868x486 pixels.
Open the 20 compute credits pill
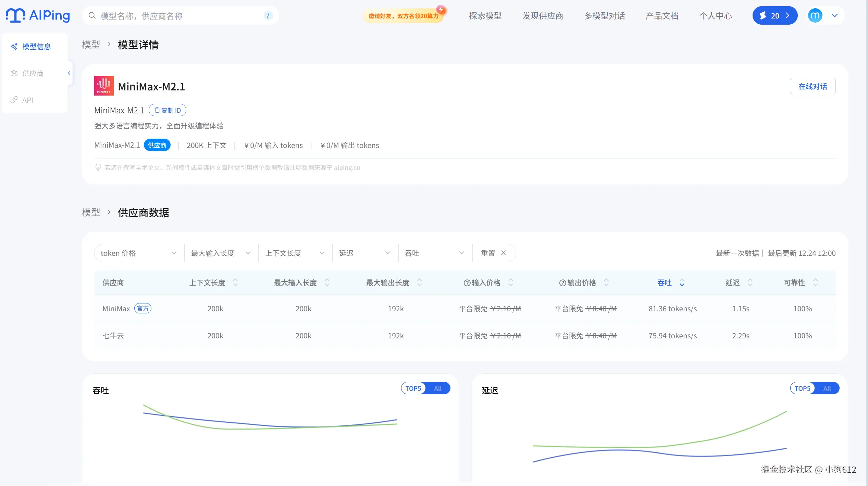[774, 16]
